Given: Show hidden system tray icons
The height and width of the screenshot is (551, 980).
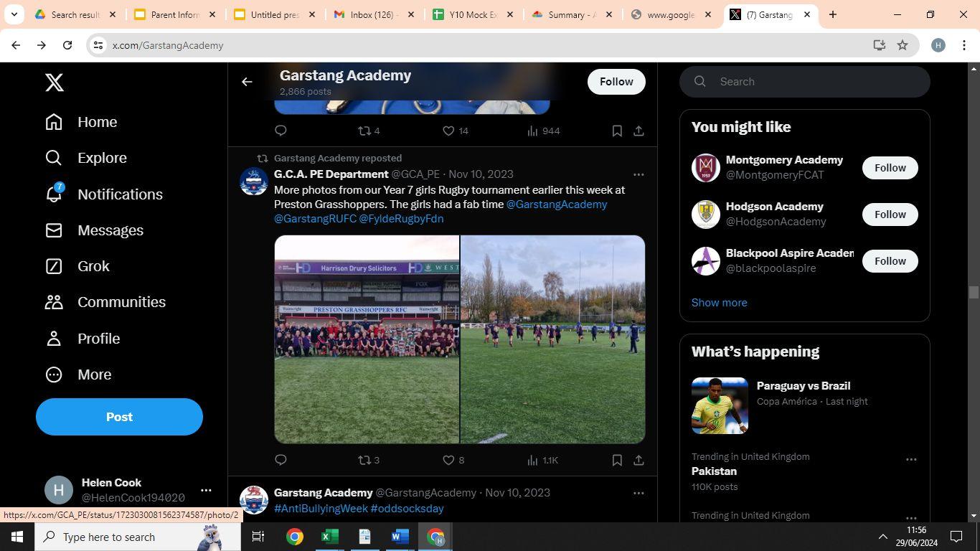Looking at the screenshot, I should point(882,537).
